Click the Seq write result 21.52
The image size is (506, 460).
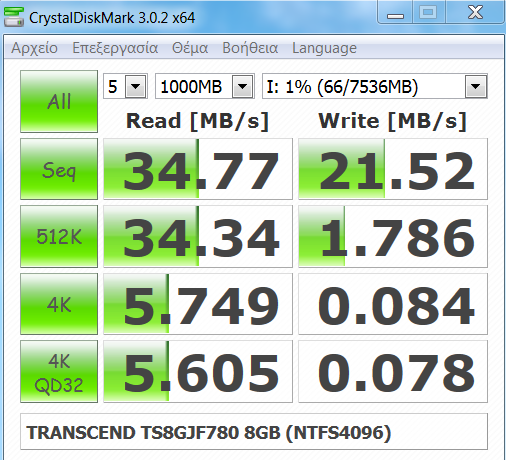(x=393, y=169)
